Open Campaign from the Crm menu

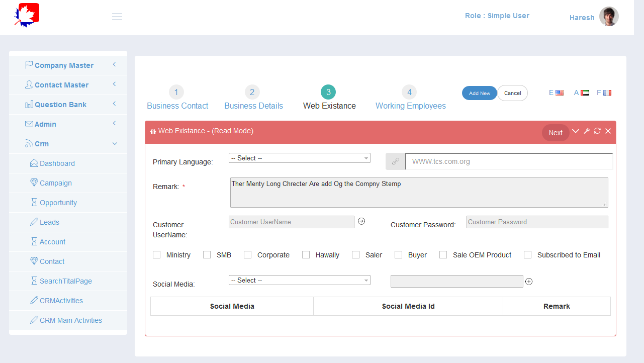coord(55,183)
